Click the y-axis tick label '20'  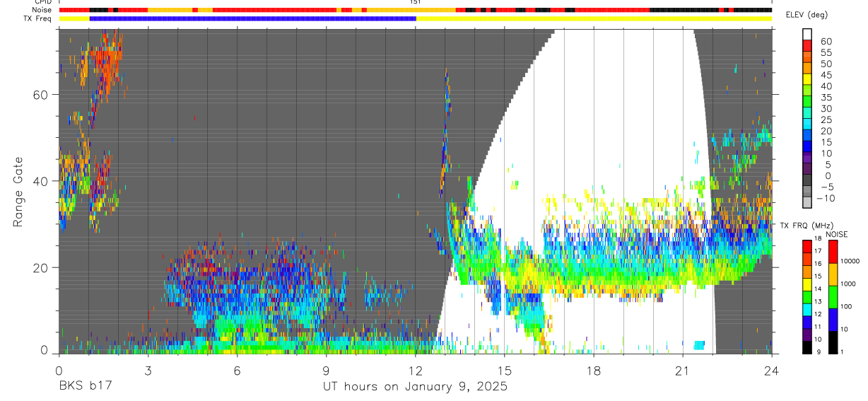(x=41, y=268)
